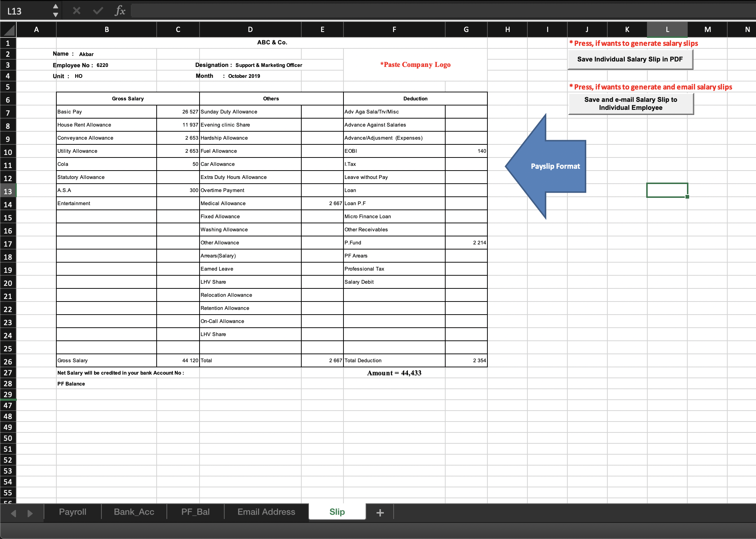Screen dimensions: 756x539
Task: Click the ABC & Co. title cell
Action: 272,43
